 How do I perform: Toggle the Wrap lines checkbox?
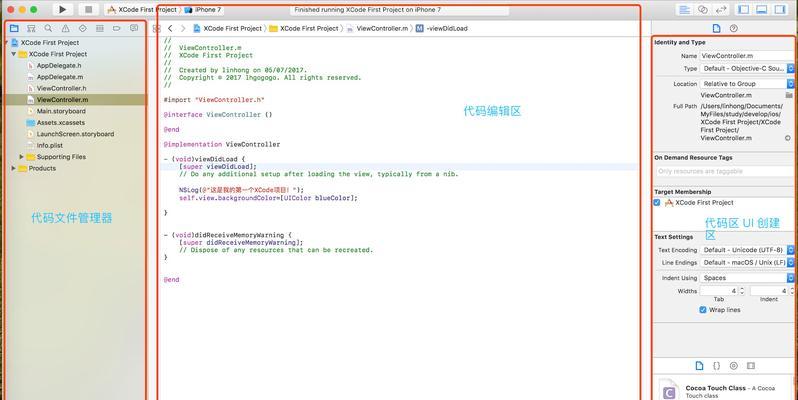703,310
